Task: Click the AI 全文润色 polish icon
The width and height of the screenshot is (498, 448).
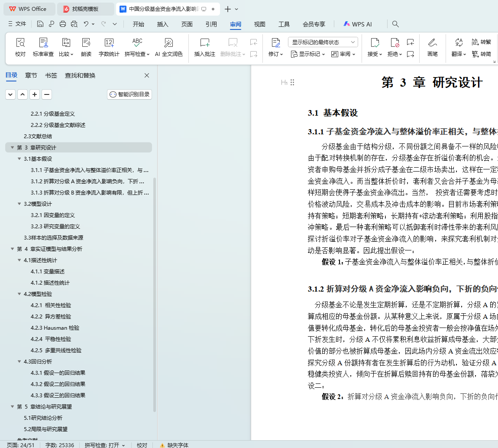Action: click(x=168, y=43)
